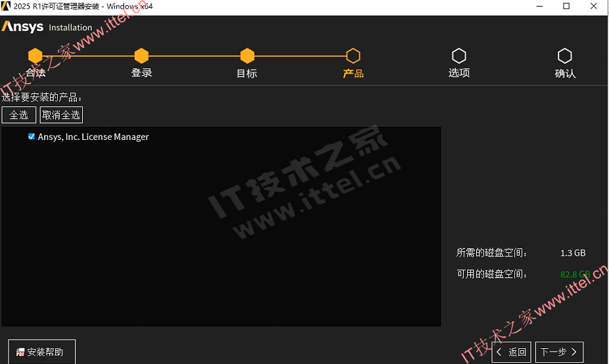Click the 选项 step hexagon icon
609x364 pixels.
coord(459,56)
